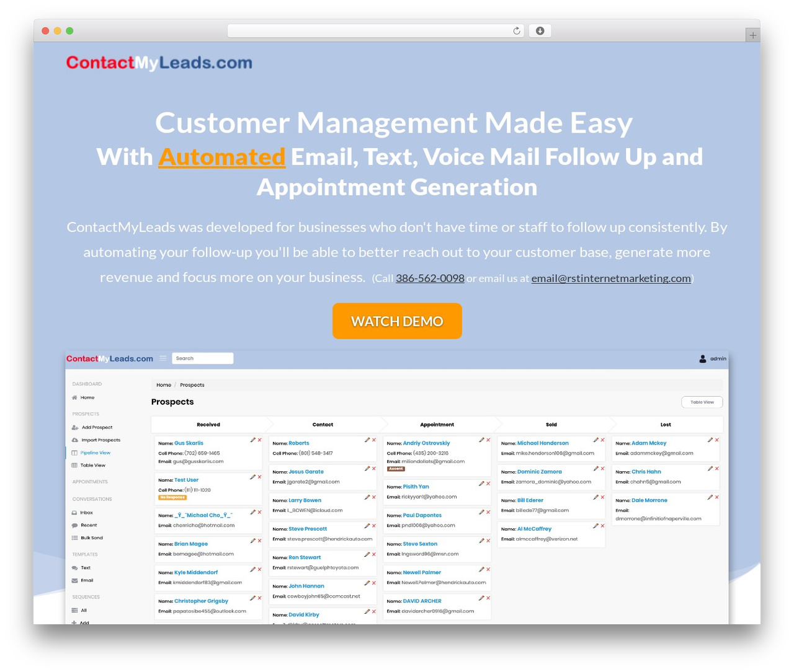Screen dimensions: 794x672
Task: Click edit pencil on Roberts card
Action: (x=367, y=440)
